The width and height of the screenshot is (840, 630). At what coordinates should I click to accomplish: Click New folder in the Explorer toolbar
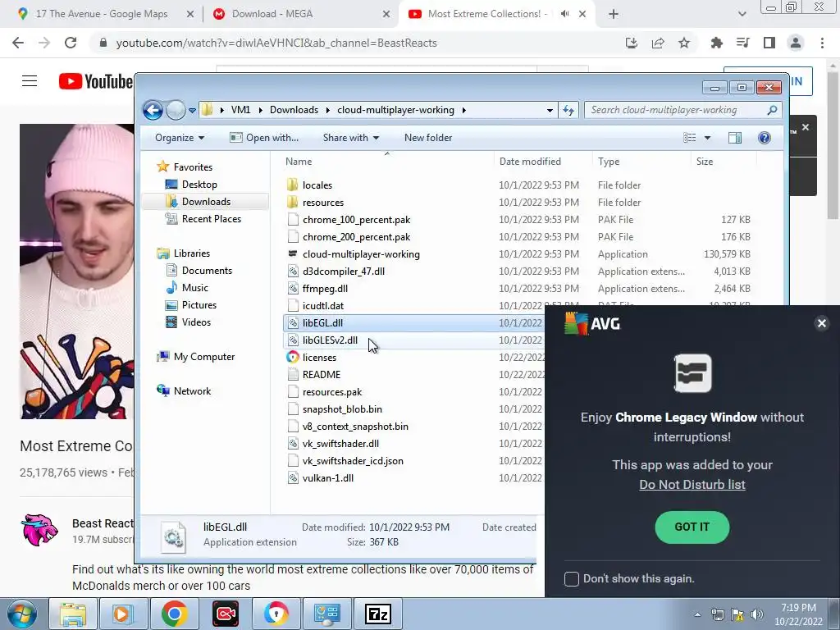point(428,138)
